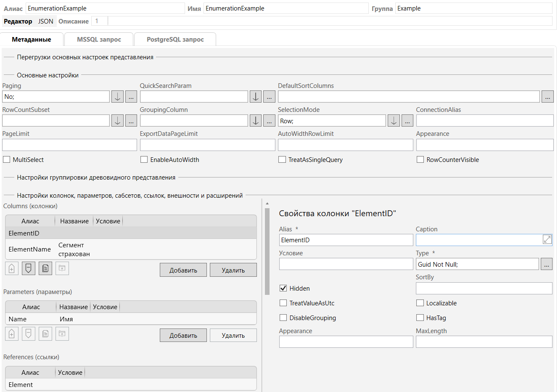
Task: Click the vertical scrollbar beside column properties
Action: [267, 252]
